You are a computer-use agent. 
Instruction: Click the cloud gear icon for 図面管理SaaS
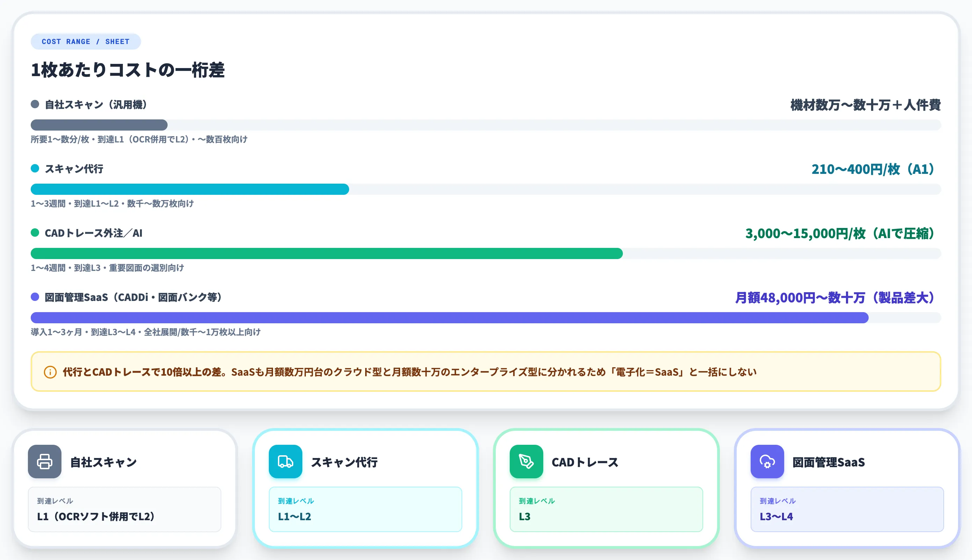767,462
